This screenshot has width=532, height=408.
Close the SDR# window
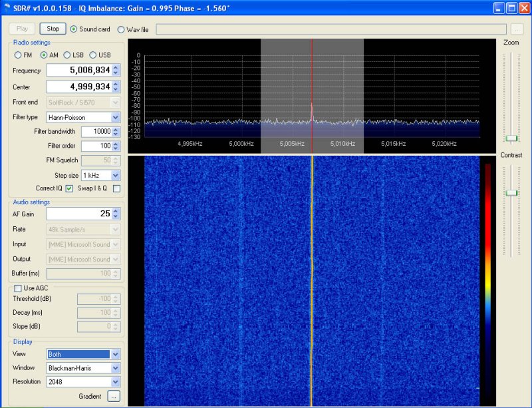tap(524, 8)
